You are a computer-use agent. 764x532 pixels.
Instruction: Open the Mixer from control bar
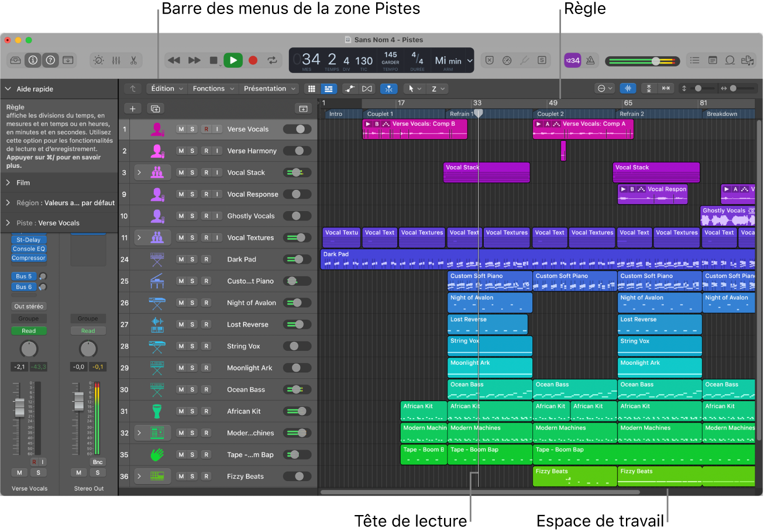point(116,60)
